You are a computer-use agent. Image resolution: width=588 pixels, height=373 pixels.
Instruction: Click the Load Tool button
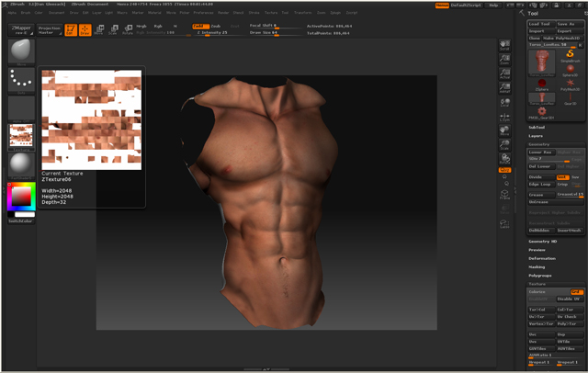point(540,23)
